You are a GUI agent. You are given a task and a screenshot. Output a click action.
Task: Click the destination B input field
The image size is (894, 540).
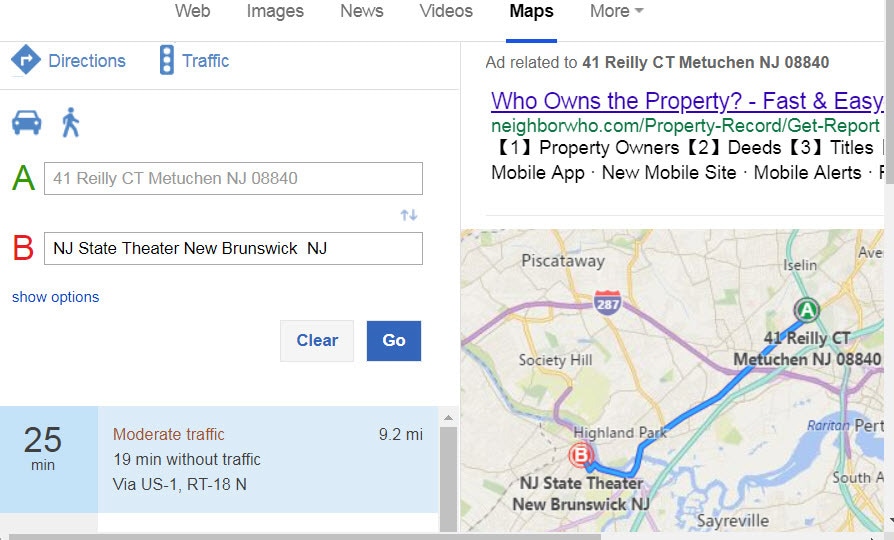click(x=233, y=249)
